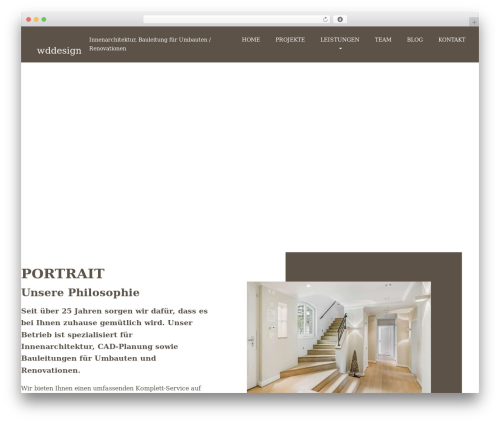Click the reload icon in the address bar
The height and width of the screenshot is (423, 500).
pyautogui.click(x=325, y=19)
